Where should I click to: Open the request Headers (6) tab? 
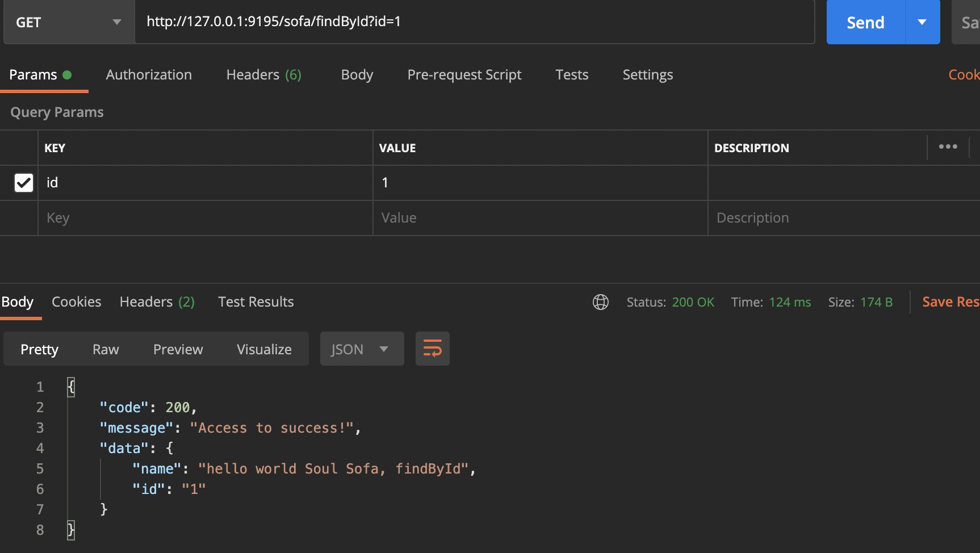pos(263,75)
